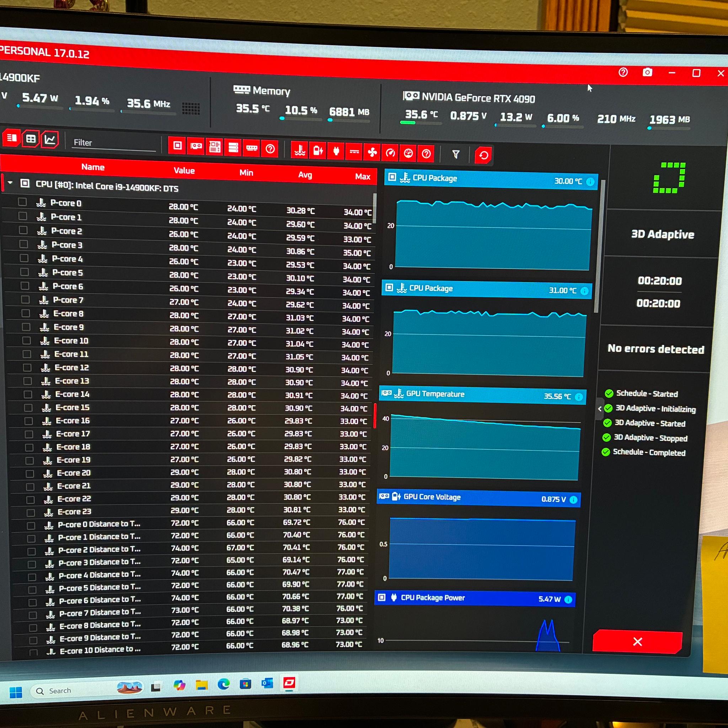Tick the checkbox for E-core 12
The width and height of the screenshot is (728, 728).
pos(27,368)
